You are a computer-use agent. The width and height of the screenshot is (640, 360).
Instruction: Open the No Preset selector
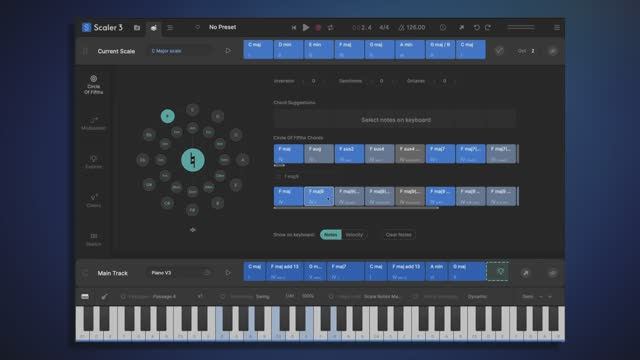coord(222,27)
